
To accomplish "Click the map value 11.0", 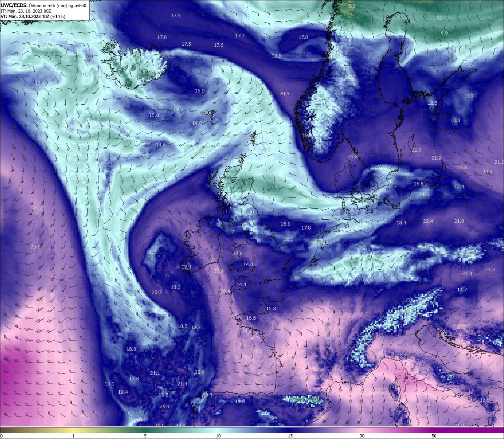I will coord(240,402).
